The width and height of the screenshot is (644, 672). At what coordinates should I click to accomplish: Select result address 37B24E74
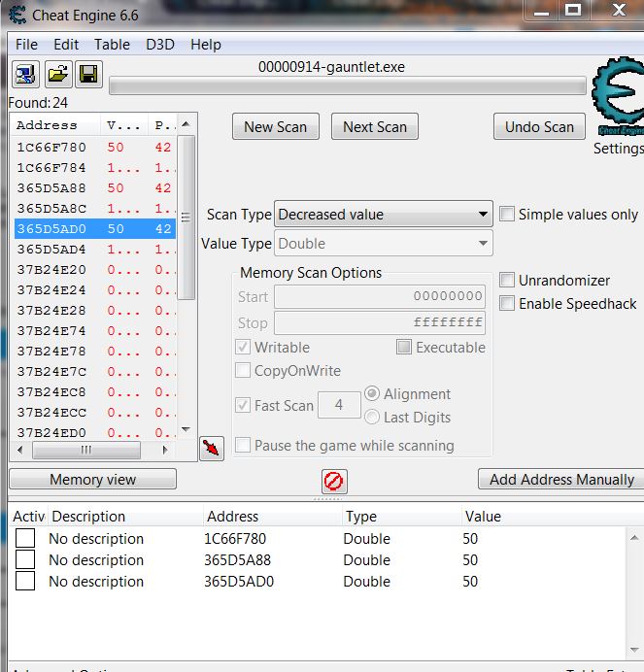pos(51,331)
